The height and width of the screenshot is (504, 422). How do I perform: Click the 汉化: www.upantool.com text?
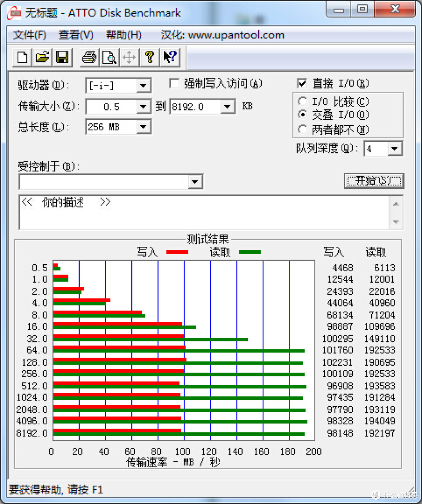pos(222,35)
